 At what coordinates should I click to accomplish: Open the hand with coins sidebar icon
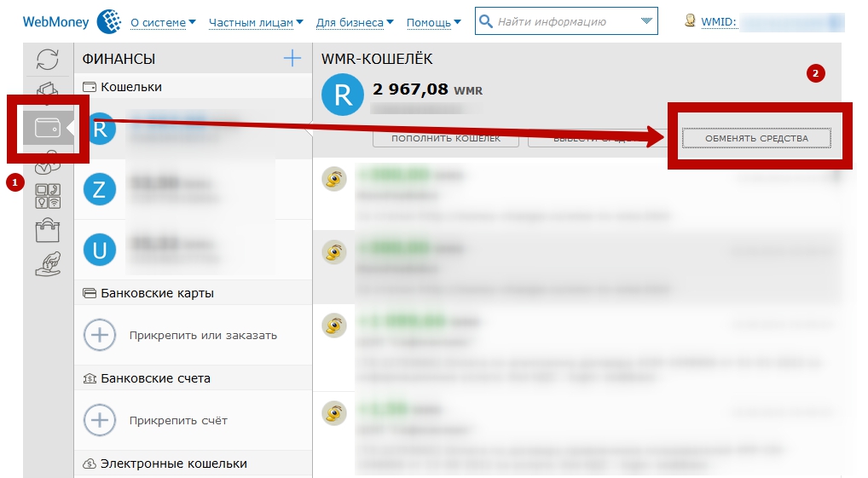point(48,264)
